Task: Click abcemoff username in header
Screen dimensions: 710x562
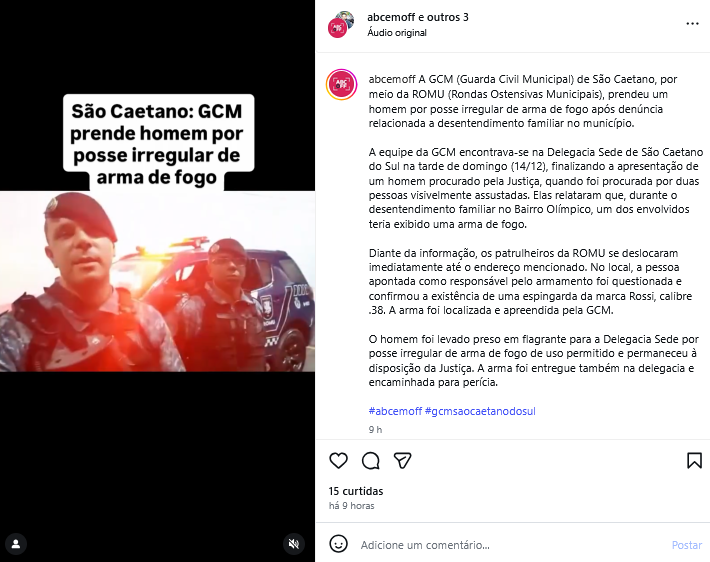Action: (x=391, y=17)
